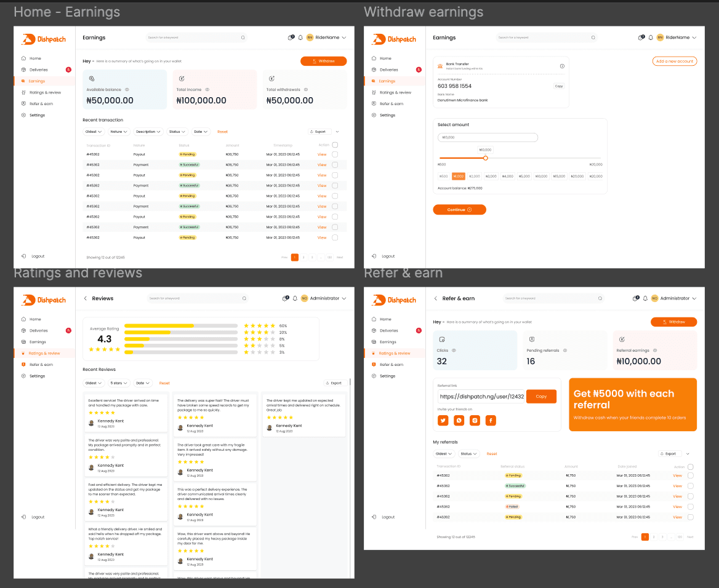Toggle eye icon next to Clicks
This screenshot has height=588, width=719.
pyautogui.click(x=454, y=350)
